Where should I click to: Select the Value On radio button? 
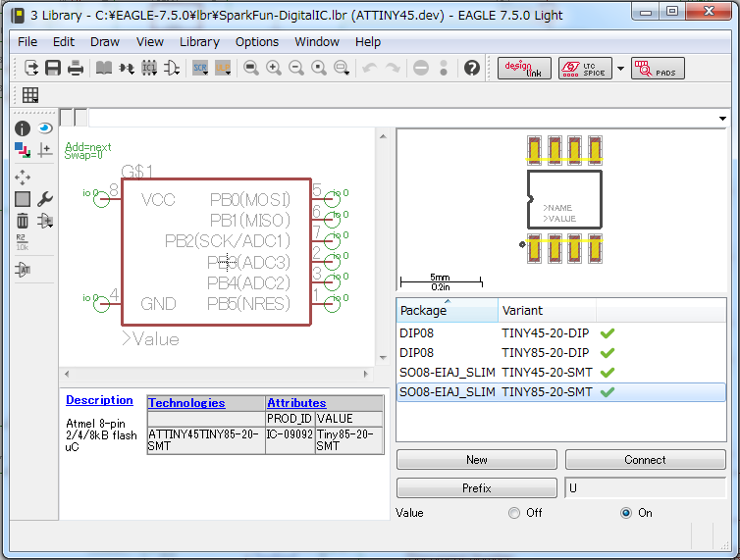[626, 513]
